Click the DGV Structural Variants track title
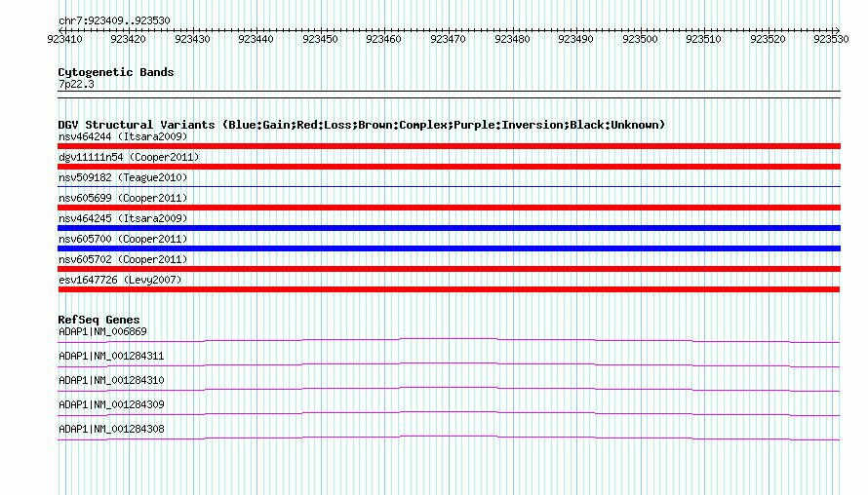This screenshot has width=868, height=495. [x=362, y=125]
